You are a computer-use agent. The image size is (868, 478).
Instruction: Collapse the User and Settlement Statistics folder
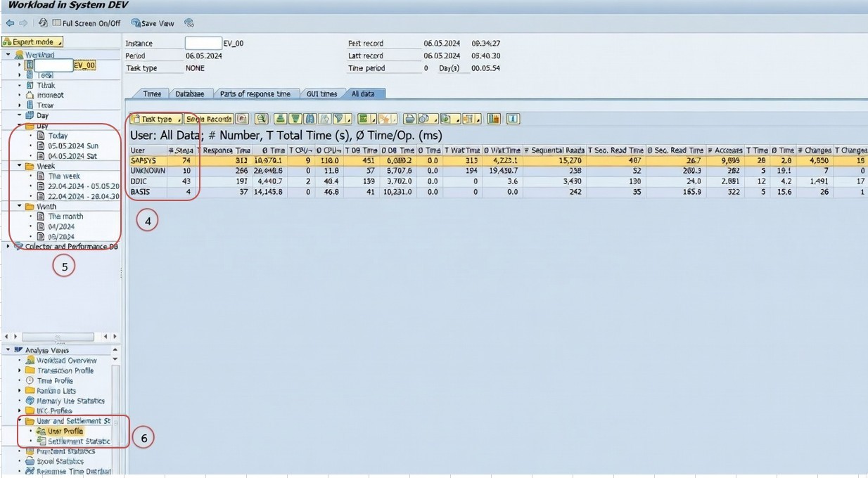point(20,421)
